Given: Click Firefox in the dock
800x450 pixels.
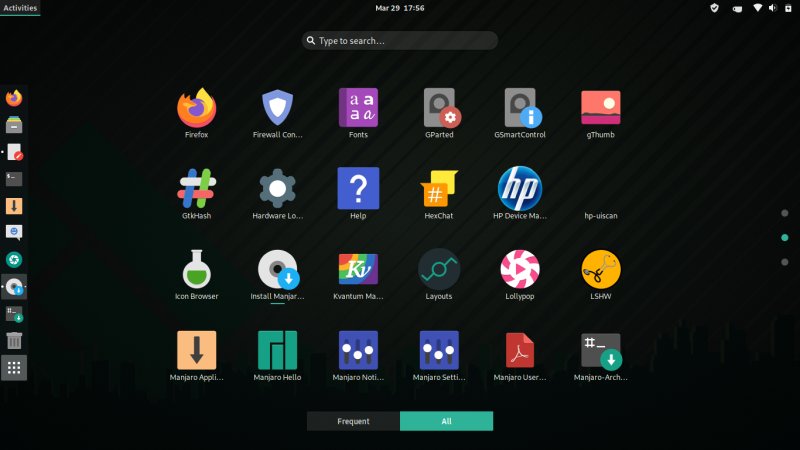Looking at the screenshot, I should pyautogui.click(x=14, y=97).
